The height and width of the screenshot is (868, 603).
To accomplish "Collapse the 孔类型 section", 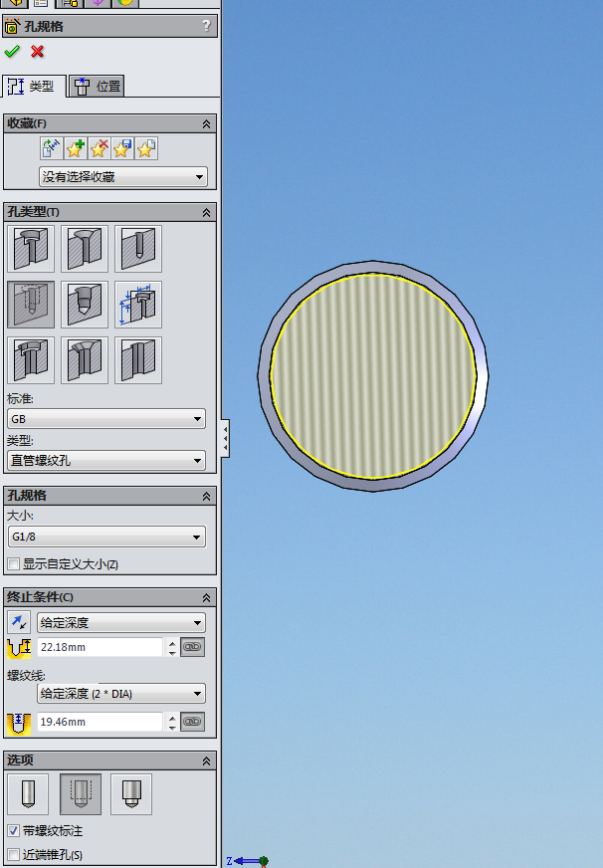I will tap(207, 212).
